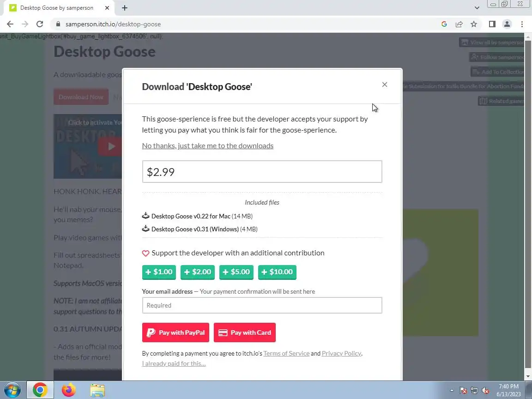Click View all by samperson
The height and width of the screenshot is (399, 532).
point(492,42)
